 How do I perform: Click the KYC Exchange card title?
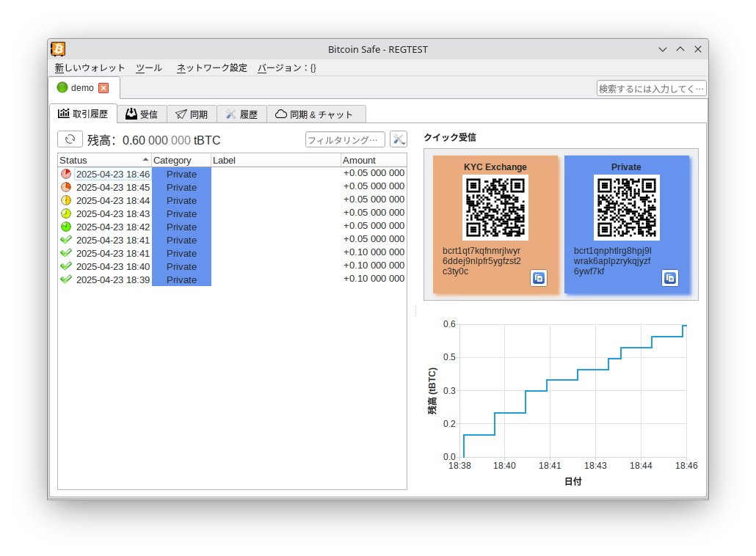coord(495,167)
